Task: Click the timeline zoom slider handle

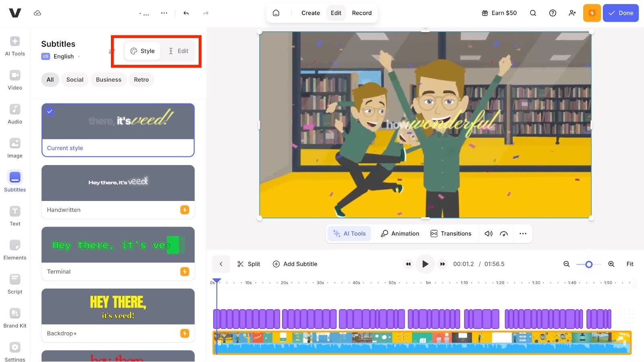Action: click(x=589, y=264)
